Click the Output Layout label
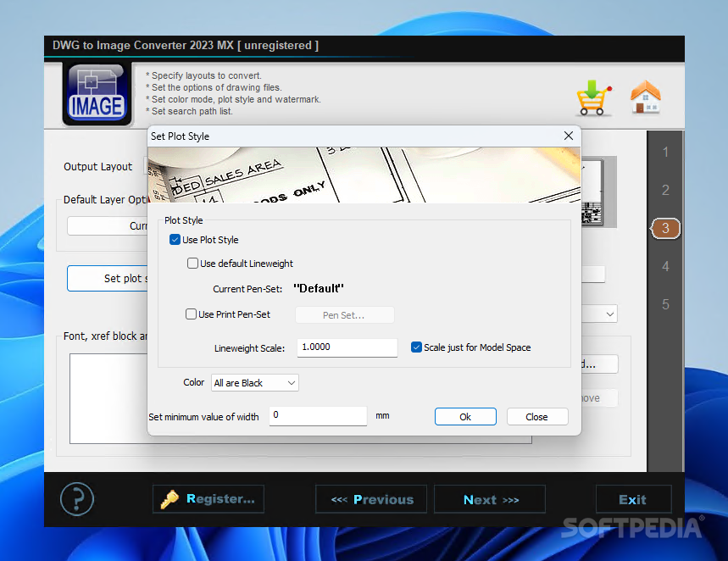Viewport: 728px width, 561px height. pyautogui.click(x=98, y=167)
